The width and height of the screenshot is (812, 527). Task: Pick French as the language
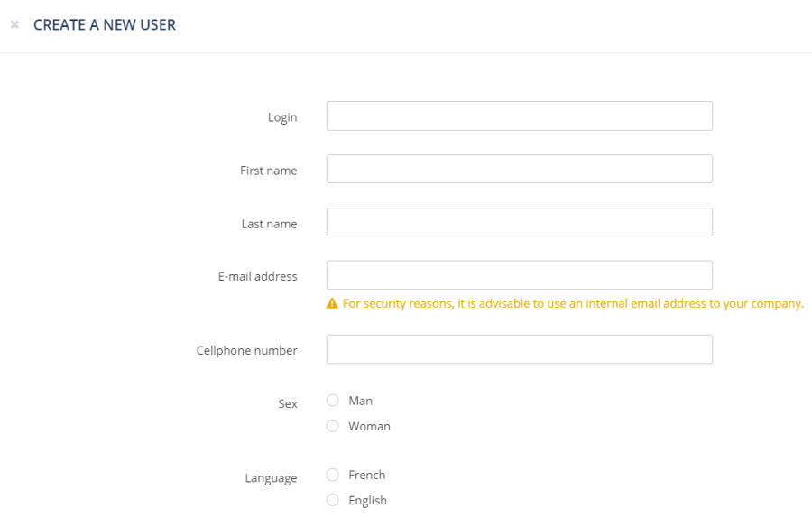click(x=333, y=475)
